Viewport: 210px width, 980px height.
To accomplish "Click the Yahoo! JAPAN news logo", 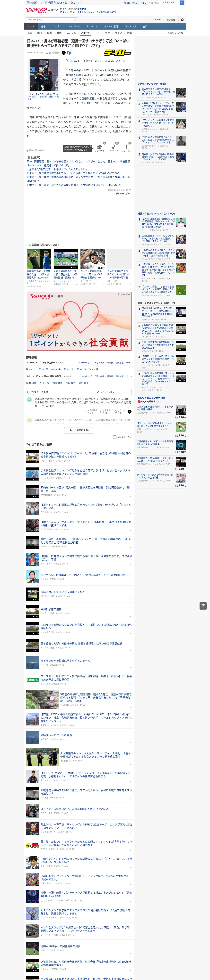I will [x=42, y=10].
